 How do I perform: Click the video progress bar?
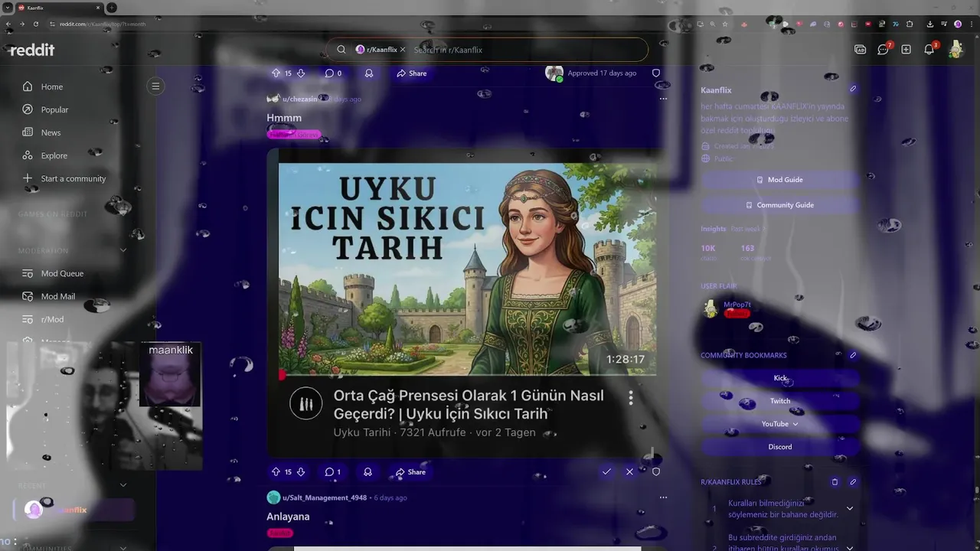[467, 375]
